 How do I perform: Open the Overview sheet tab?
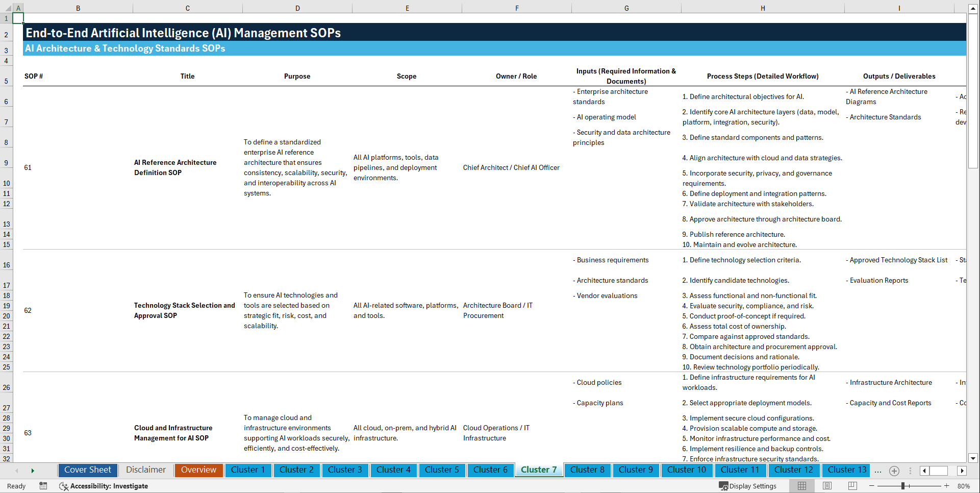198,470
